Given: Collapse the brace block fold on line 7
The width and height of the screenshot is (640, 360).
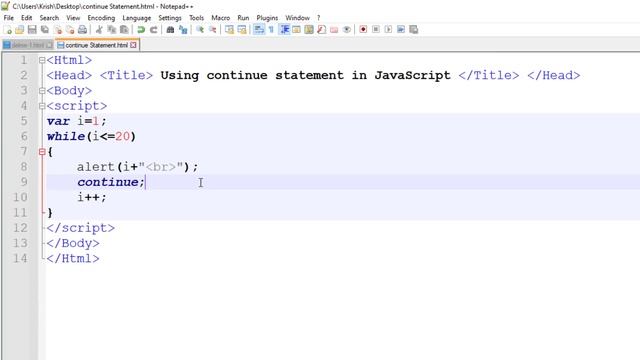Looking at the screenshot, I should click(x=42, y=152).
